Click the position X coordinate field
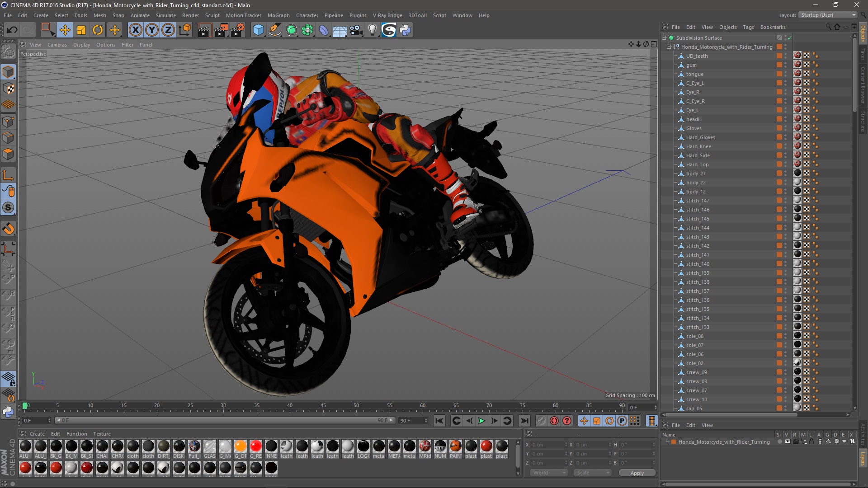The width and height of the screenshot is (868, 488). point(549,445)
